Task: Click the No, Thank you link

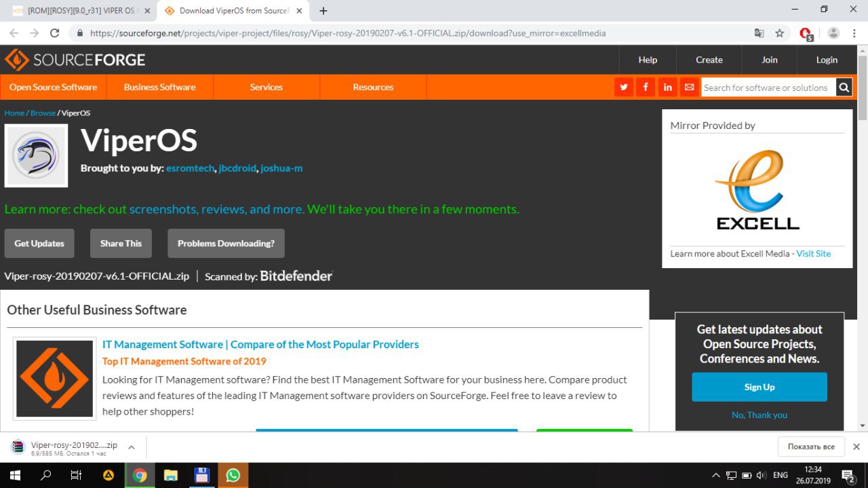Action: tap(759, 415)
